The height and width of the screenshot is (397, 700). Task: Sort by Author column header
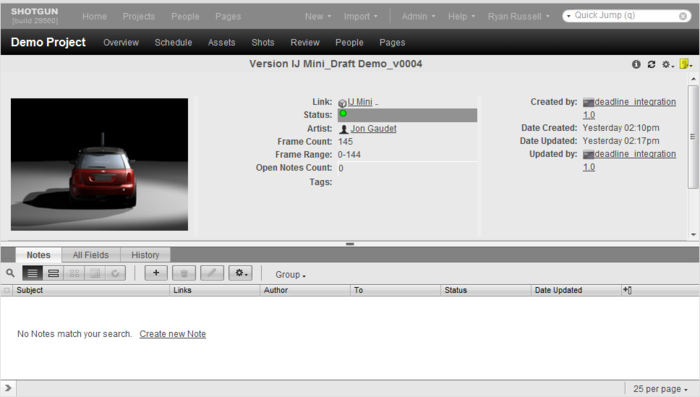coord(305,290)
